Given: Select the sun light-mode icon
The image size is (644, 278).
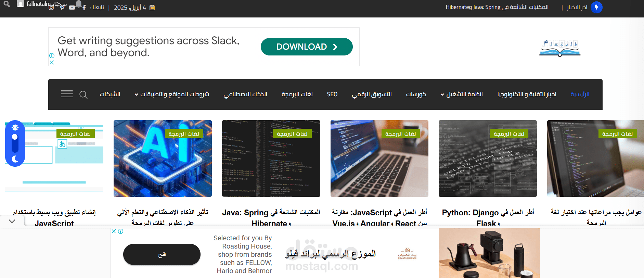Looking at the screenshot, I should click(15, 128).
